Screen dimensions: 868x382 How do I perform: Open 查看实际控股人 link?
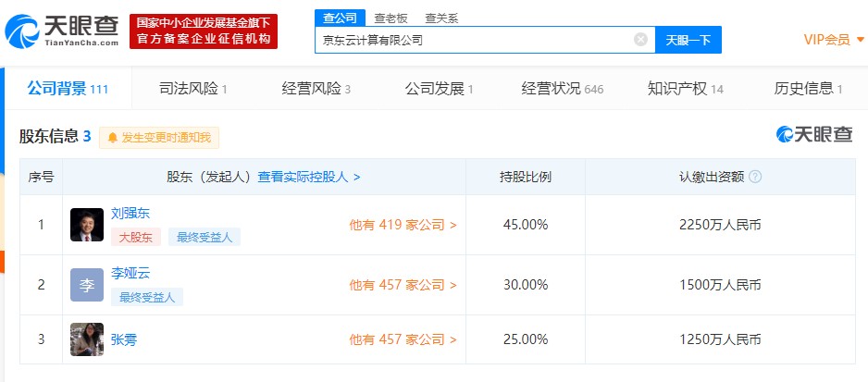click(309, 177)
